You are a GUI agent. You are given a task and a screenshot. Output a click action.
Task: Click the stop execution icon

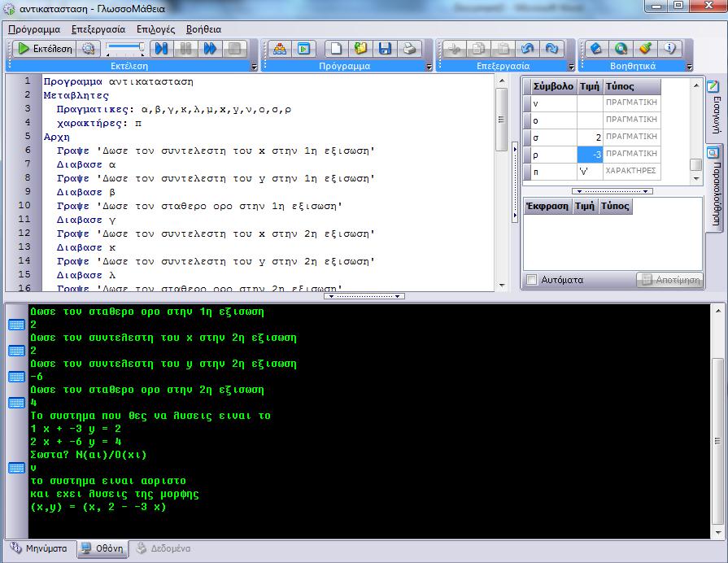point(234,48)
